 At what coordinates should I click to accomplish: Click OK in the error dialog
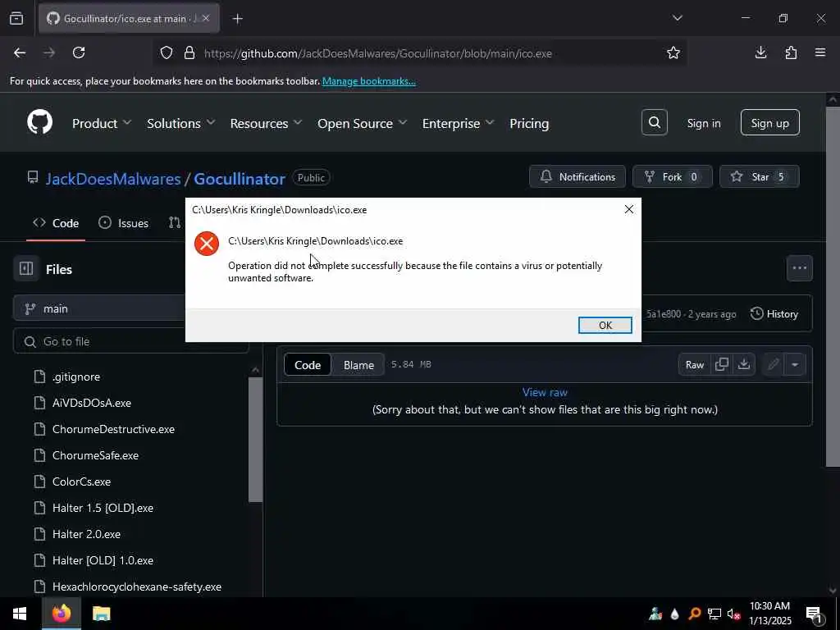click(x=605, y=325)
